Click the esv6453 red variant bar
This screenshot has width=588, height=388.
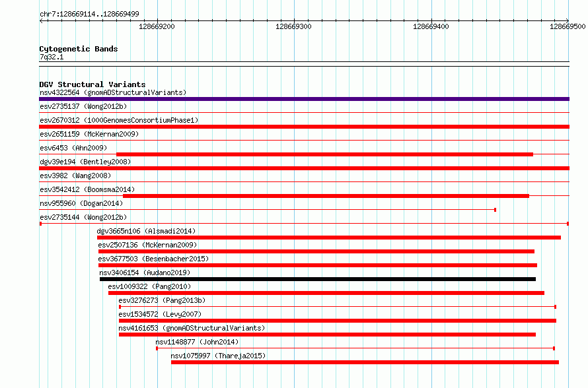click(x=325, y=154)
